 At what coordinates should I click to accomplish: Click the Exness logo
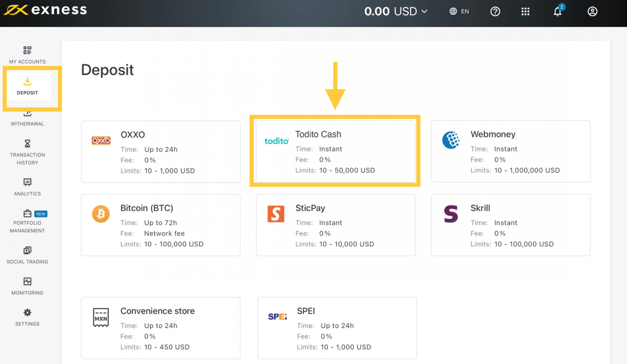click(45, 10)
